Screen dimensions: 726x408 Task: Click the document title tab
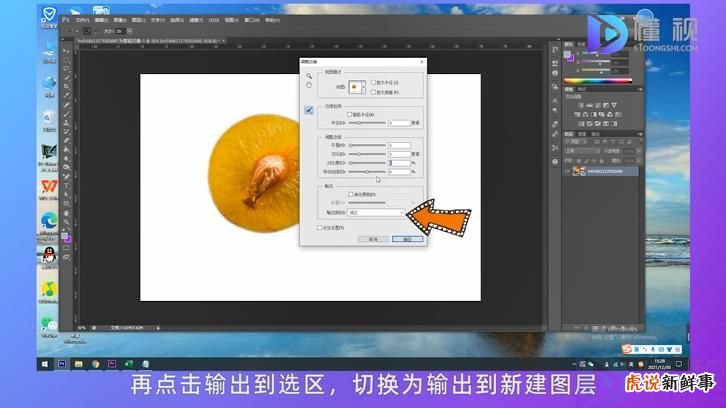[148, 41]
